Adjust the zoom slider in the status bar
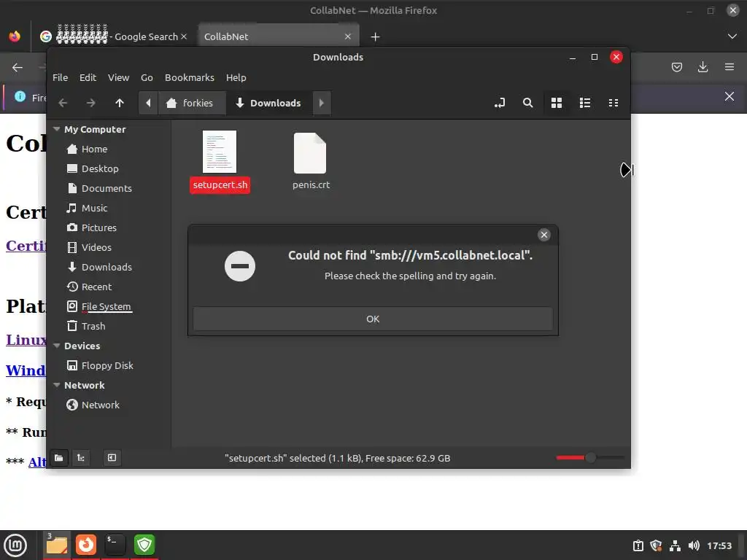This screenshot has height=560, width=747. (x=590, y=458)
